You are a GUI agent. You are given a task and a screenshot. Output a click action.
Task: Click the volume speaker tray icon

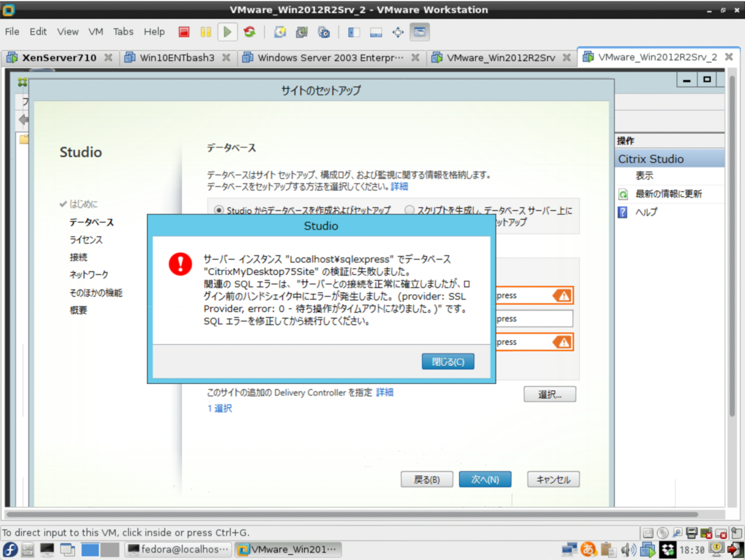coord(628,550)
